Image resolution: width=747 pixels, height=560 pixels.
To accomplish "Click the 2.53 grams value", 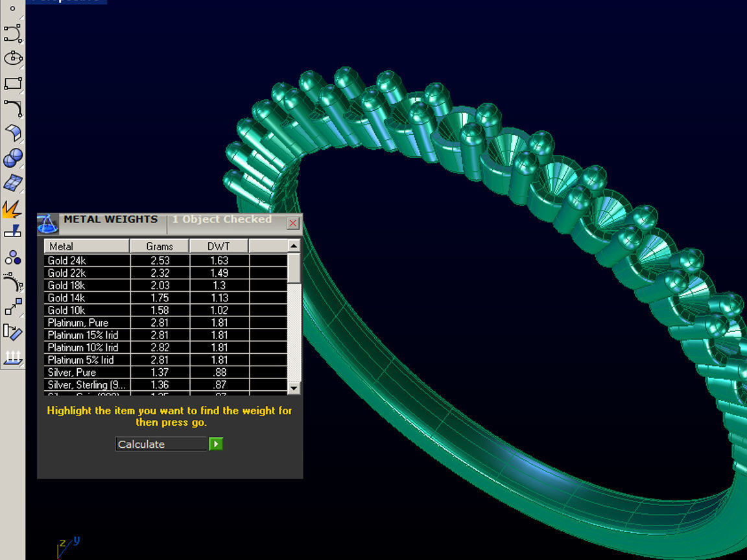I will coord(160,261).
